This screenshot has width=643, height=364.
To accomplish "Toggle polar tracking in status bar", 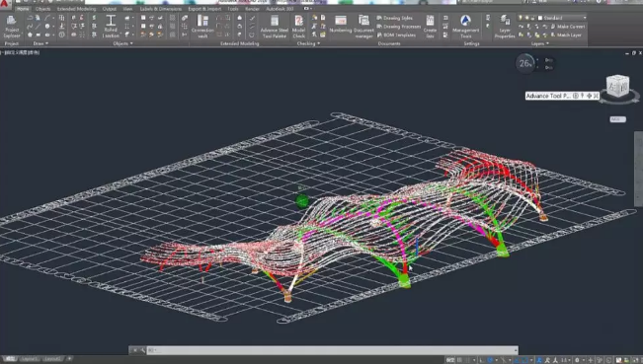I will click(490, 360).
